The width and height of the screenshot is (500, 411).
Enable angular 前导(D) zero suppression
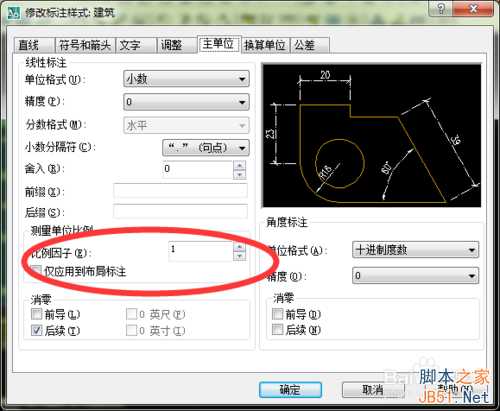coord(278,314)
